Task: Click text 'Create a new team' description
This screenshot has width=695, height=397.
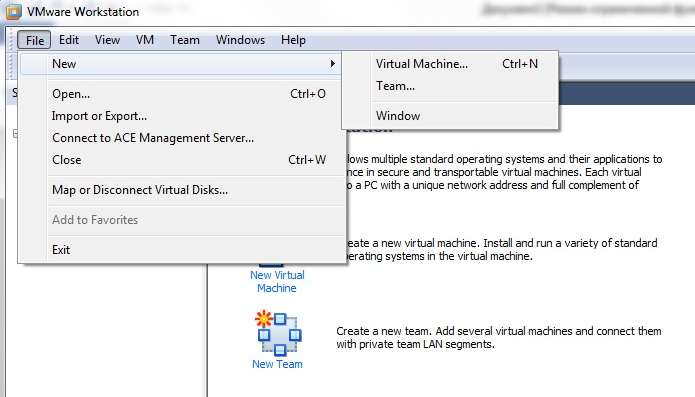Action: coord(499,338)
